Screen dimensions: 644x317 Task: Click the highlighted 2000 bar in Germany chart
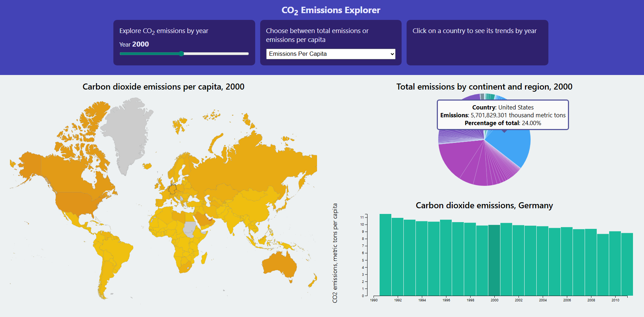pyautogui.click(x=494, y=260)
